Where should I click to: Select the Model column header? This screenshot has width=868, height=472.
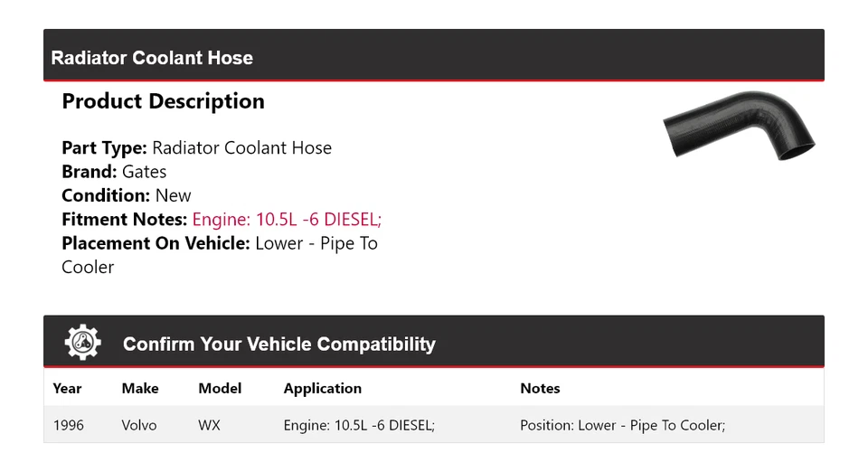(220, 389)
